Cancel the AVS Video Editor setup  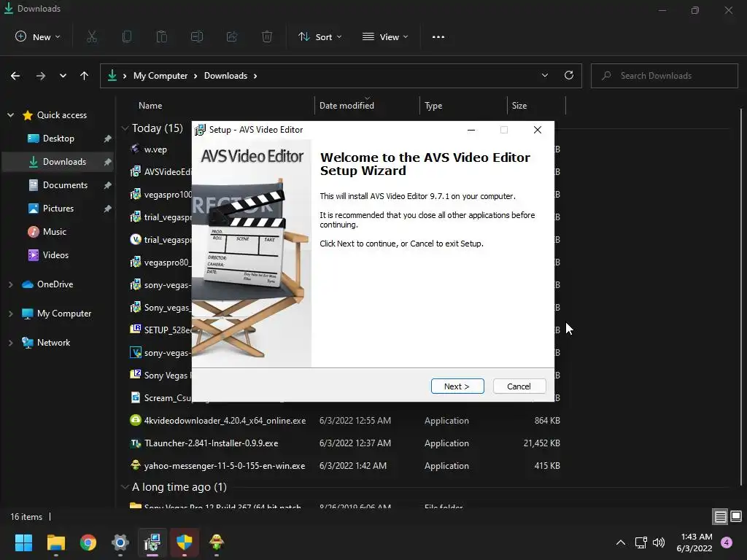519,386
